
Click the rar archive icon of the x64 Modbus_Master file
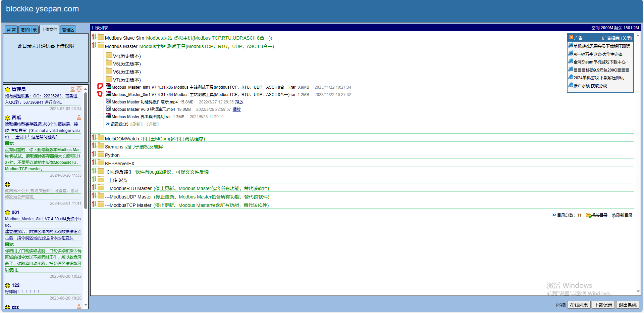(108, 94)
